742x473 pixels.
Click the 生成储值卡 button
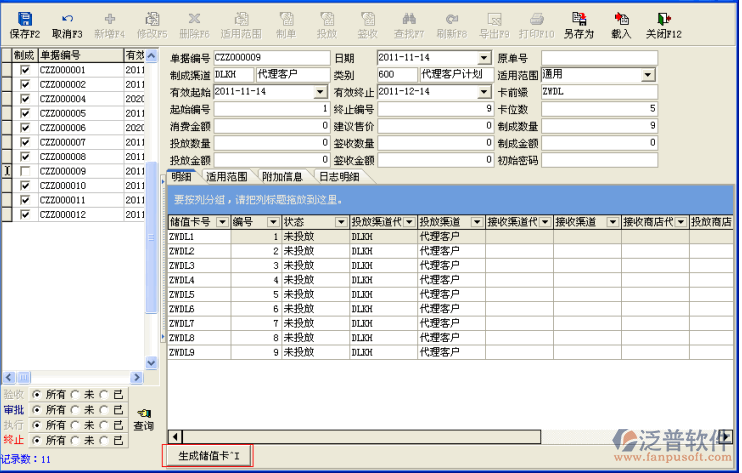click(x=209, y=456)
